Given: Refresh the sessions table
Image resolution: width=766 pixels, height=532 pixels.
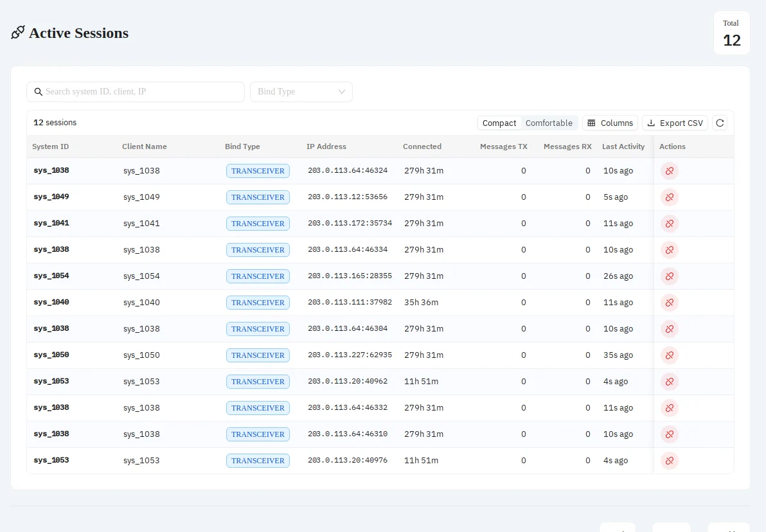Looking at the screenshot, I should 720,123.
